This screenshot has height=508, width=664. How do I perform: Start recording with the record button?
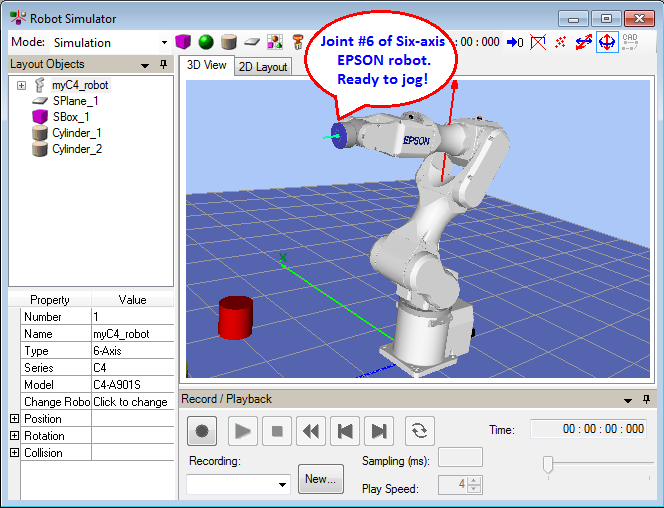click(x=202, y=431)
